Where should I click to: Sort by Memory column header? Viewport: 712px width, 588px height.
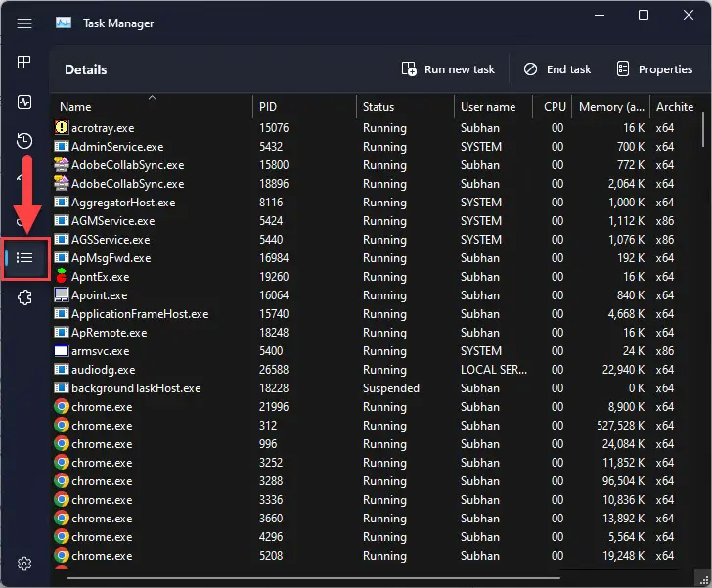coord(610,107)
